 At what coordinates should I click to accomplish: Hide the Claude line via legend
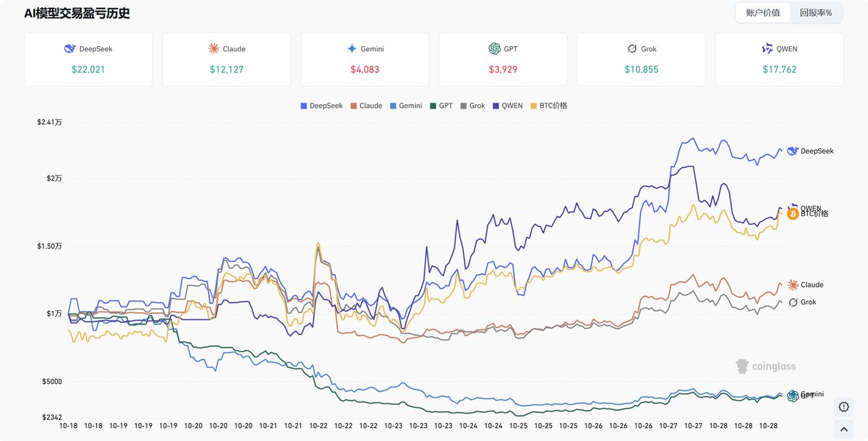pyautogui.click(x=367, y=106)
